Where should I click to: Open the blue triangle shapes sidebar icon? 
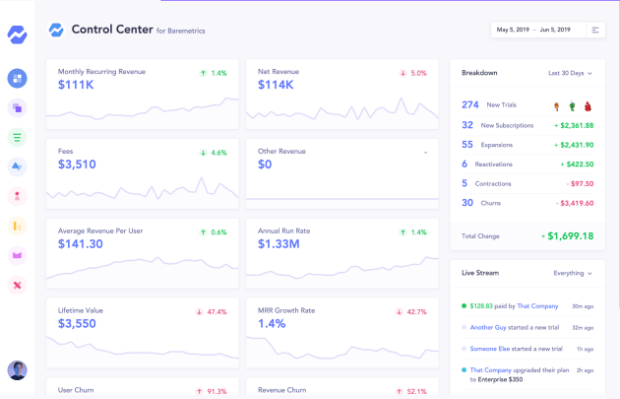coord(17,167)
